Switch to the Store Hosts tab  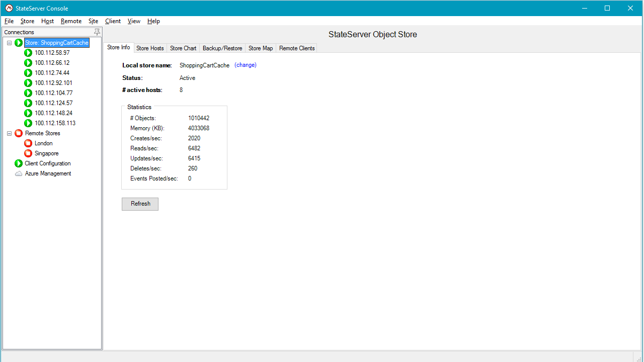pos(150,48)
